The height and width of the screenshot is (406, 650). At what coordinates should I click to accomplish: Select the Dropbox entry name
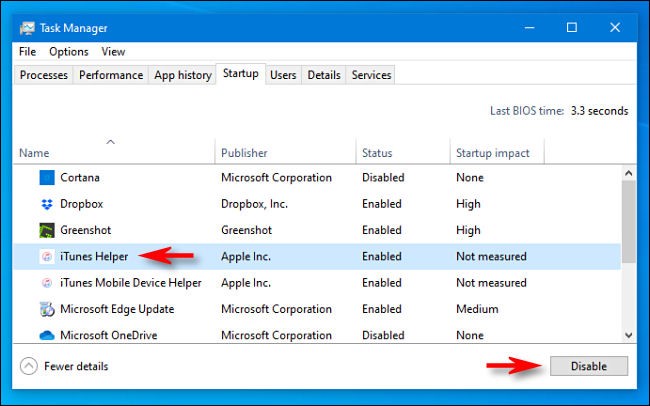point(81,204)
